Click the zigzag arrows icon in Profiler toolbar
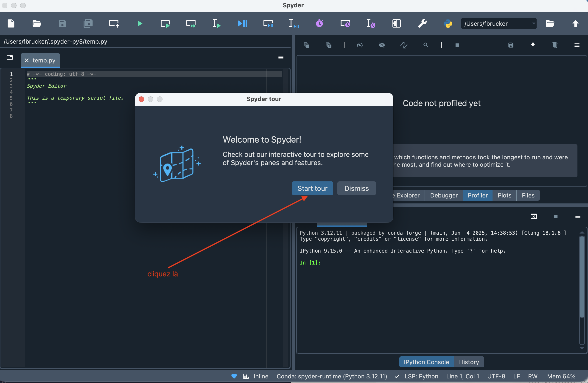Screen dimensions: 588x383 [x=404, y=45]
